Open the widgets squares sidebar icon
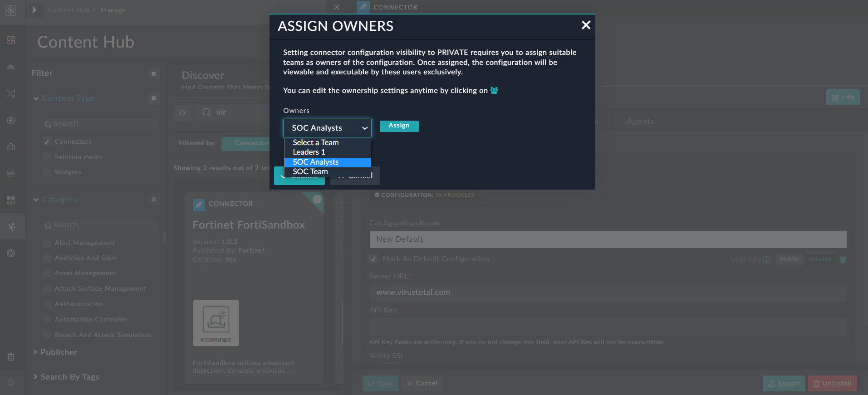This screenshot has width=868, height=395. pyautogui.click(x=11, y=200)
